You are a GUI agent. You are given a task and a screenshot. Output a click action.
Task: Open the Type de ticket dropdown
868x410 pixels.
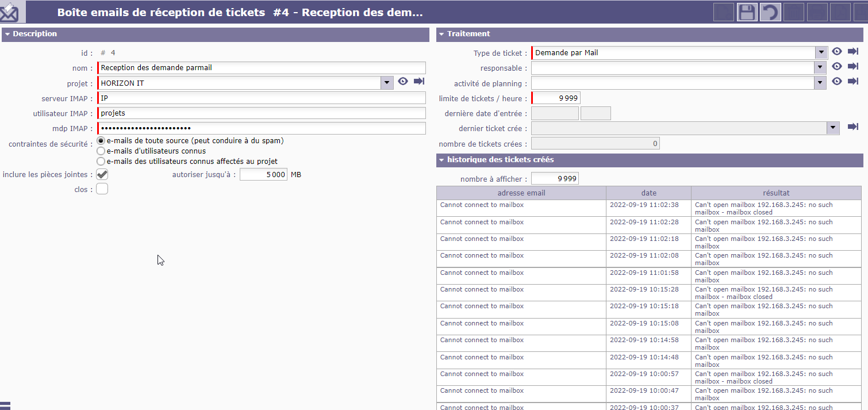click(821, 53)
